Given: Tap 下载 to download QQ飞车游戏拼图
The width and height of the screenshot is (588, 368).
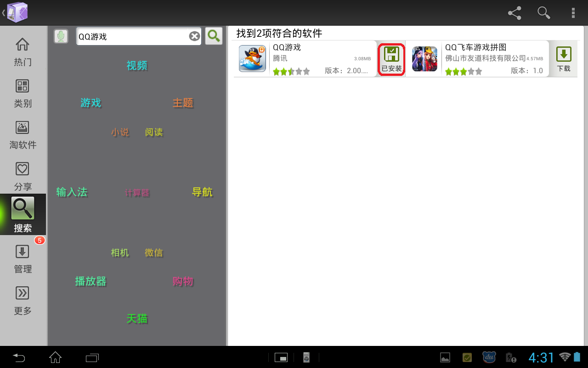Looking at the screenshot, I should 564,59.
